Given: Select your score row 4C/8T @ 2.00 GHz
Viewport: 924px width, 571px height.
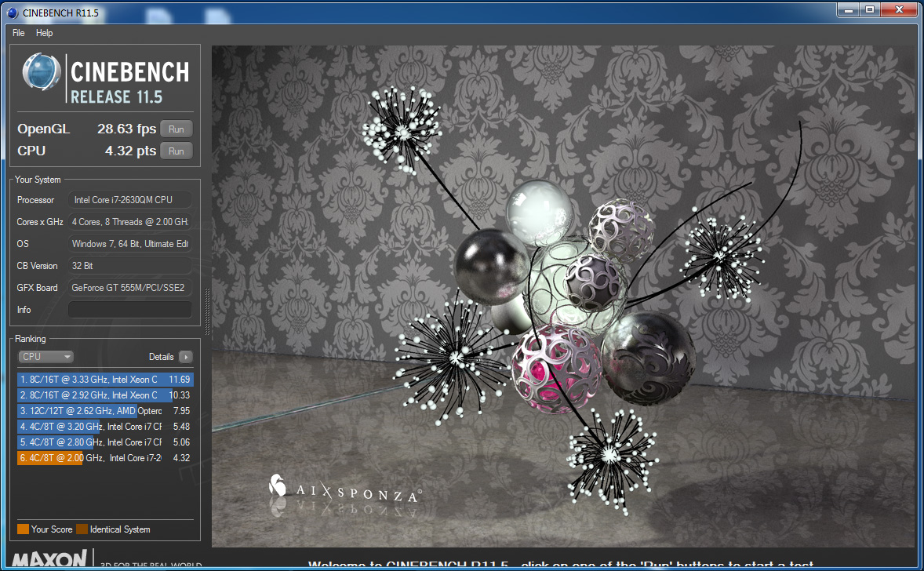Looking at the screenshot, I should (105, 458).
